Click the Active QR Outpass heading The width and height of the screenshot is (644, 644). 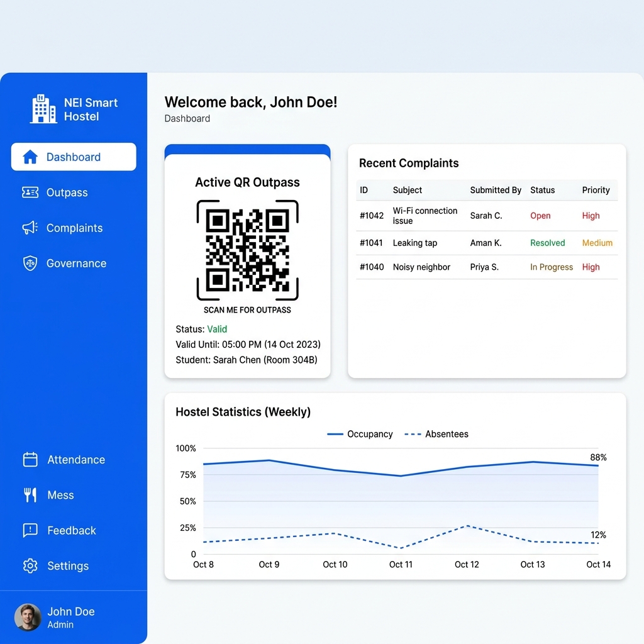pyautogui.click(x=247, y=182)
